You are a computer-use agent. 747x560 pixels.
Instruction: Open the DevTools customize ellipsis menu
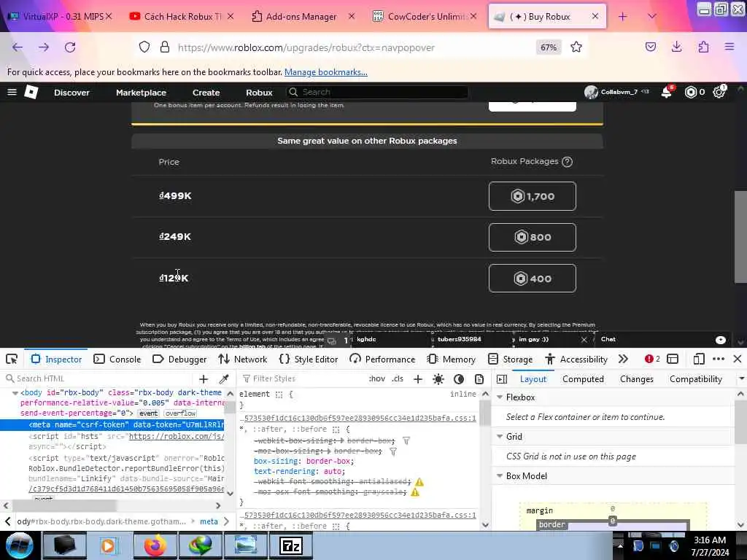click(719, 359)
